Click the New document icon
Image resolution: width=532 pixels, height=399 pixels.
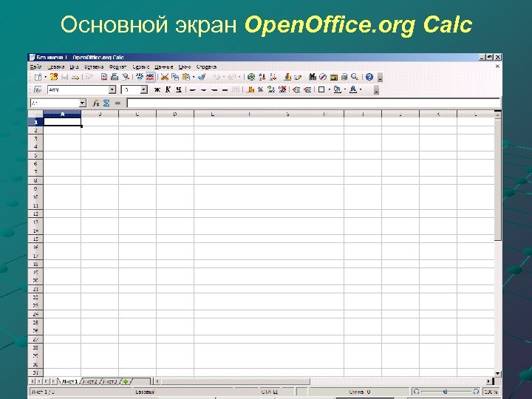point(38,77)
